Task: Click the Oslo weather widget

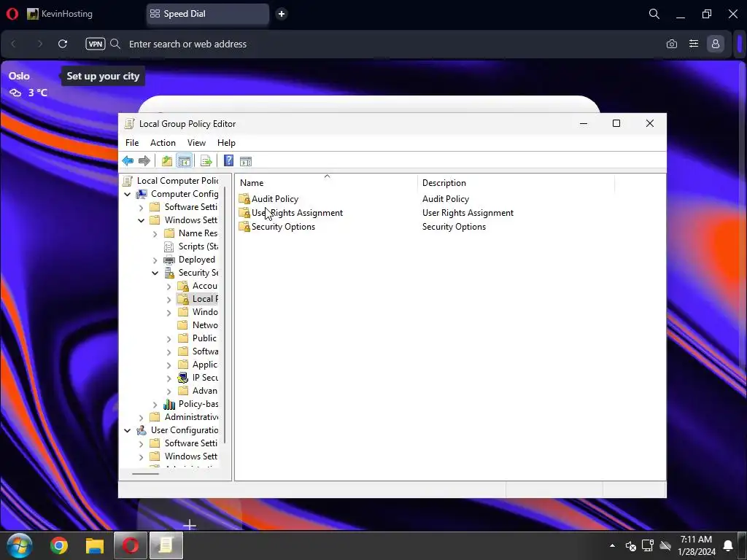Action: pyautogui.click(x=28, y=85)
